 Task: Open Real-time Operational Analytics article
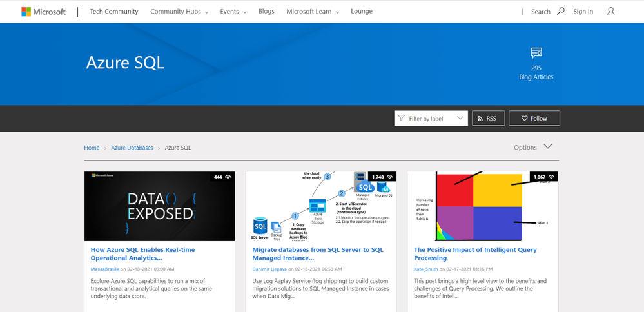[x=142, y=254]
